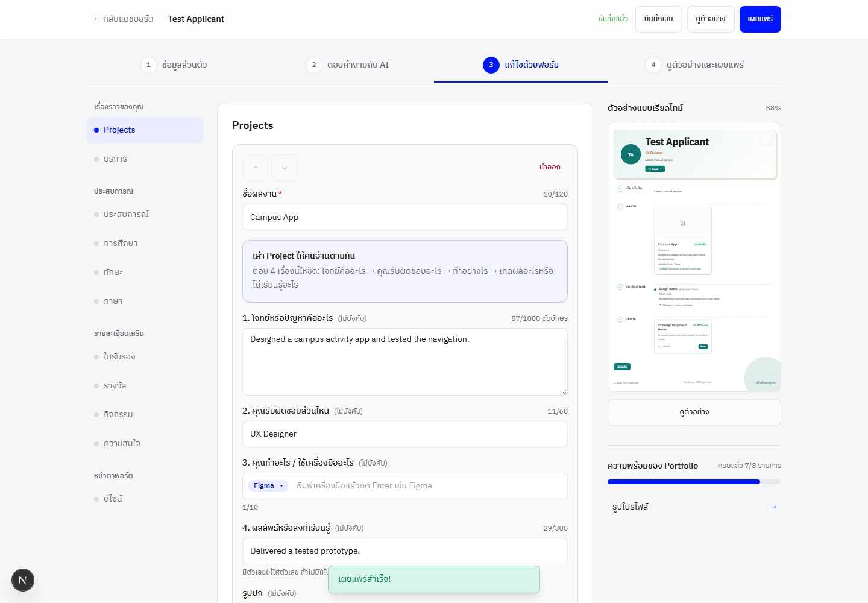Click the real-time portfolio preview thumbnail
The width and height of the screenshot is (868, 603).
(x=694, y=257)
